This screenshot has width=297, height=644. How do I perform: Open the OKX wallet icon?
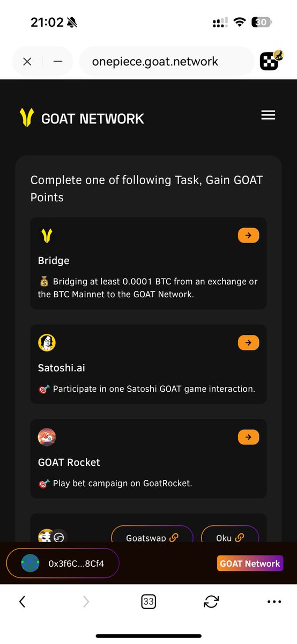(x=271, y=61)
